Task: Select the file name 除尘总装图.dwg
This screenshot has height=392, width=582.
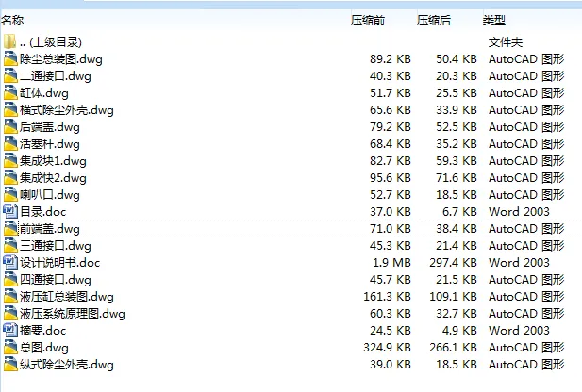Action: tap(61, 59)
